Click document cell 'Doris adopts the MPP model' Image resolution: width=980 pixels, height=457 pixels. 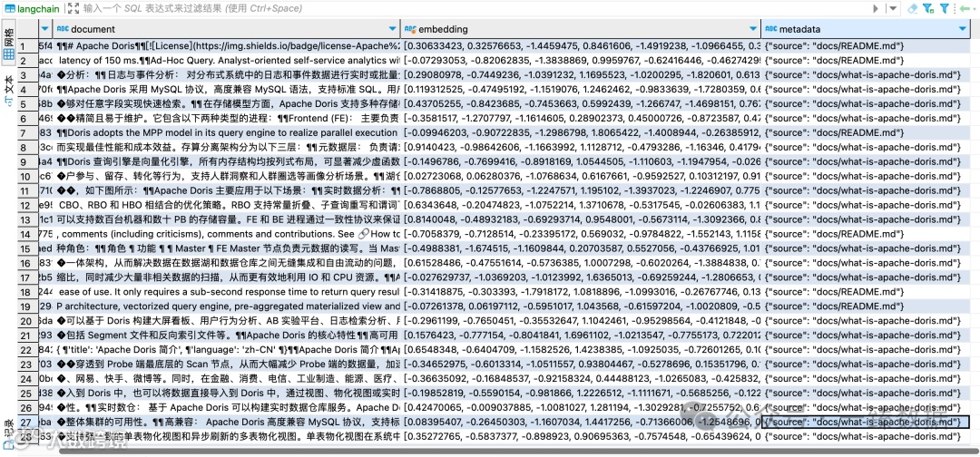coord(226,133)
